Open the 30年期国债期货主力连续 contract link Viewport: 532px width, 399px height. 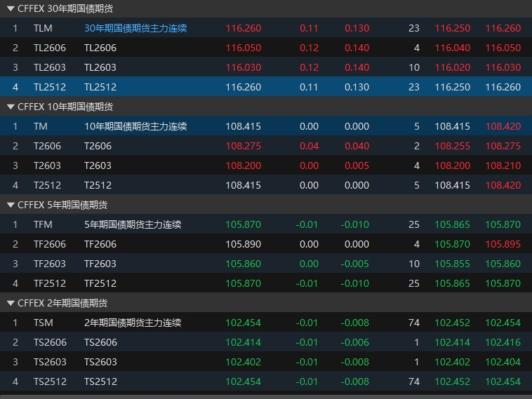tap(135, 28)
